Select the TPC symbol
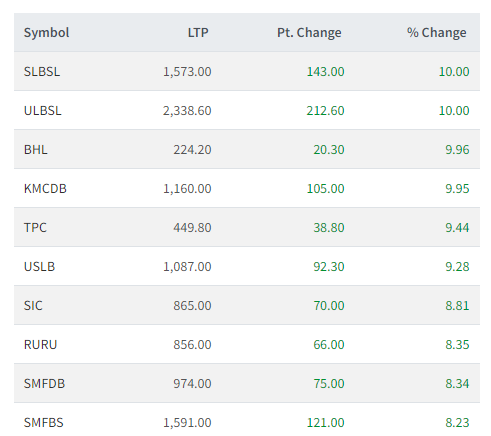The image size is (491, 436). pyautogui.click(x=35, y=228)
